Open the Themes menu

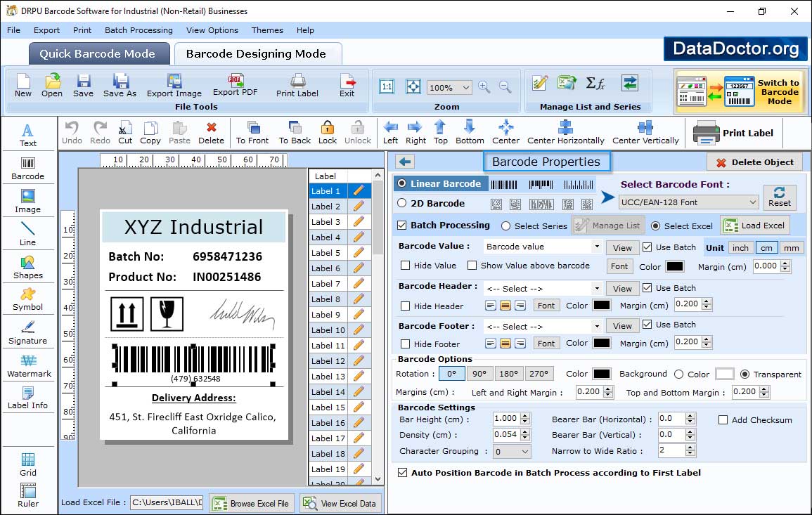click(x=267, y=30)
